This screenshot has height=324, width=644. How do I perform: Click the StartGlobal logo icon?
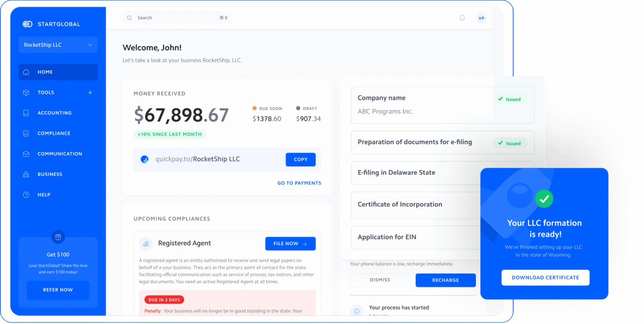[x=27, y=24]
